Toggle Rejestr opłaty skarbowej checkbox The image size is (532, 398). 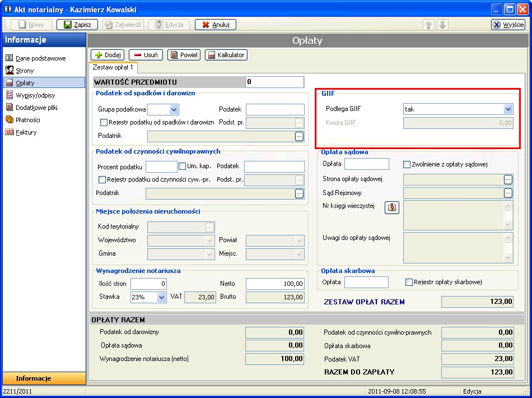(x=409, y=282)
